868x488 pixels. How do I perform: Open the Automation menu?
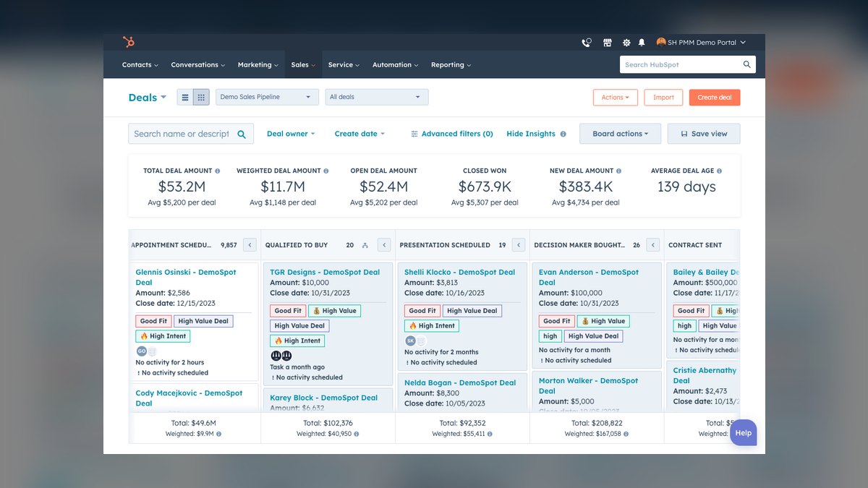[395, 65]
